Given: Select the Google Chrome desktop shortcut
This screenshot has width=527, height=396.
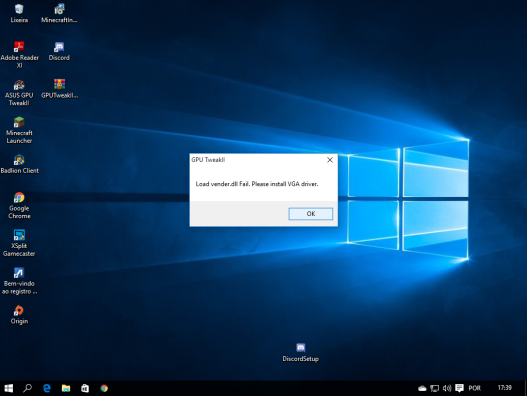Looking at the screenshot, I should (19, 205).
